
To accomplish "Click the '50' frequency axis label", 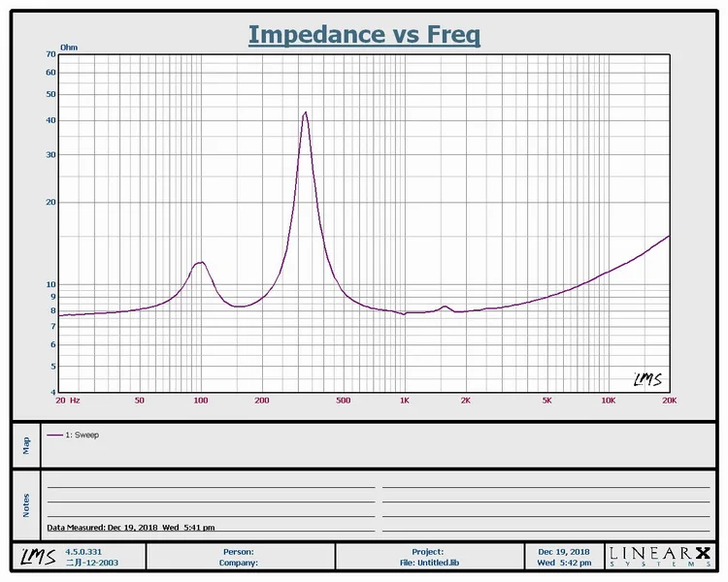I will coord(139,400).
